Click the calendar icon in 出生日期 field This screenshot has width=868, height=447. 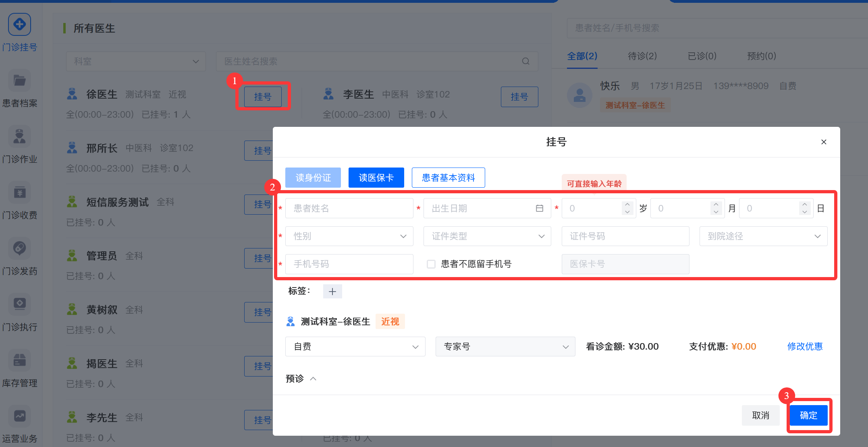[539, 208]
